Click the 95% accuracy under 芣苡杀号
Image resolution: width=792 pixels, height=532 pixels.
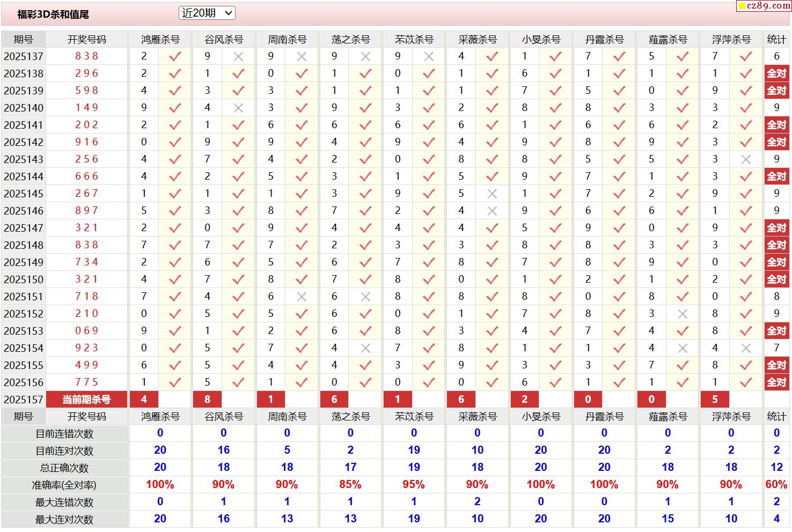pyautogui.click(x=414, y=484)
